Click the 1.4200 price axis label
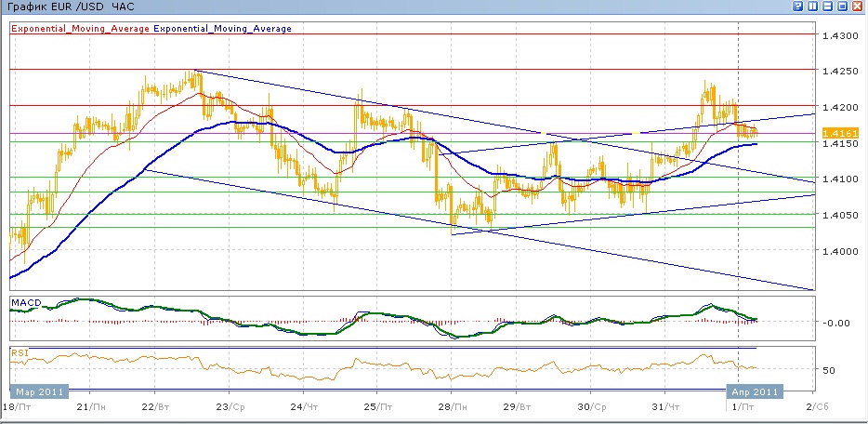 [840, 107]
